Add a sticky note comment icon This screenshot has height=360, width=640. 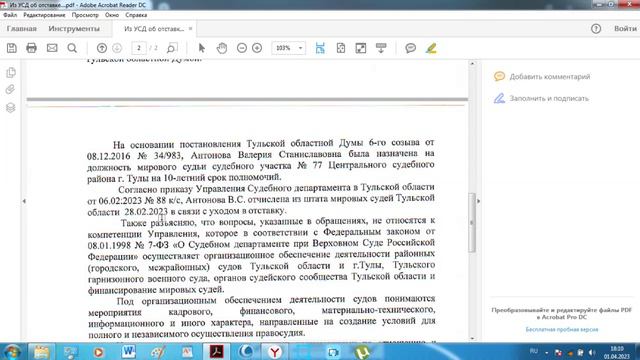click(411, 48)
